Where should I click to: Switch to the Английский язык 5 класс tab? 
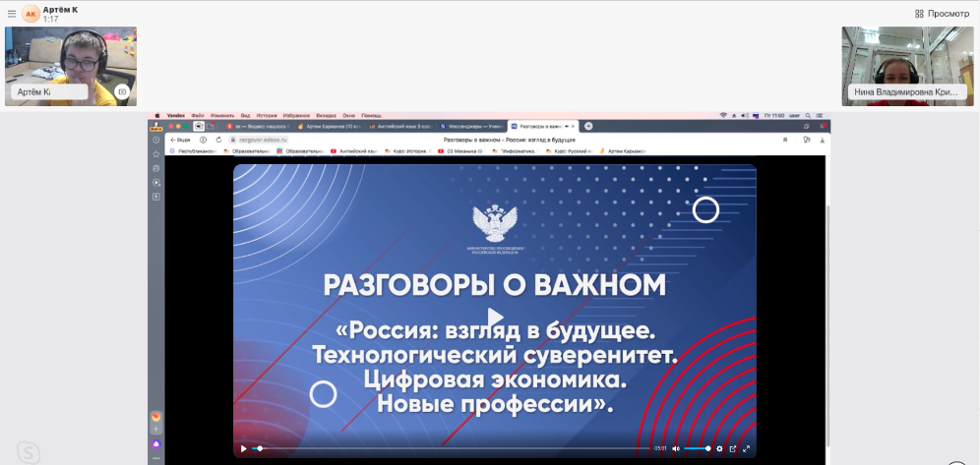point(400,126)
